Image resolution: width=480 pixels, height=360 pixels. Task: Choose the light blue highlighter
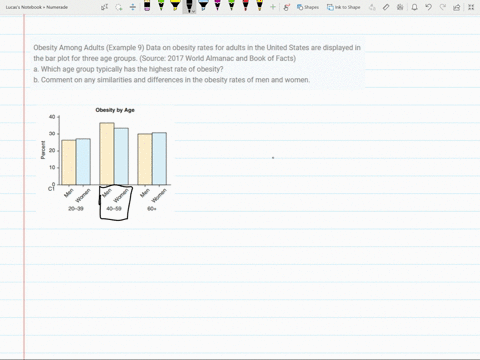tap(203, 5)
